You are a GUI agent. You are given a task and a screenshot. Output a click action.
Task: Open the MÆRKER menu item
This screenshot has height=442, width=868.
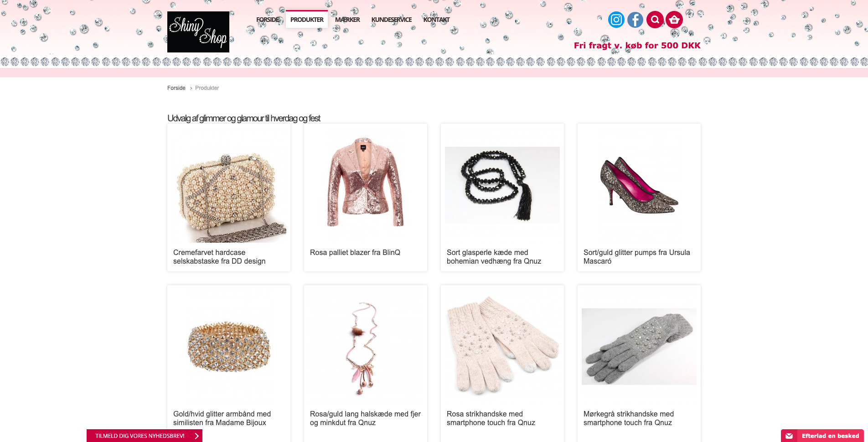tap(347, 20)
